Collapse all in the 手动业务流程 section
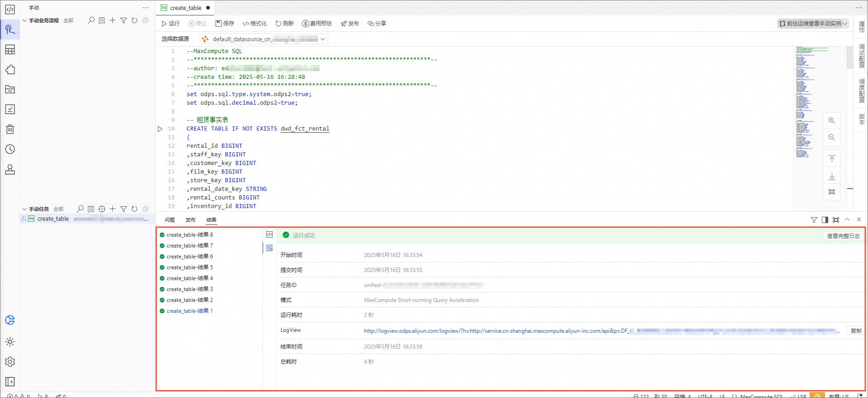868x398 pixels. (x=145, y=20)
